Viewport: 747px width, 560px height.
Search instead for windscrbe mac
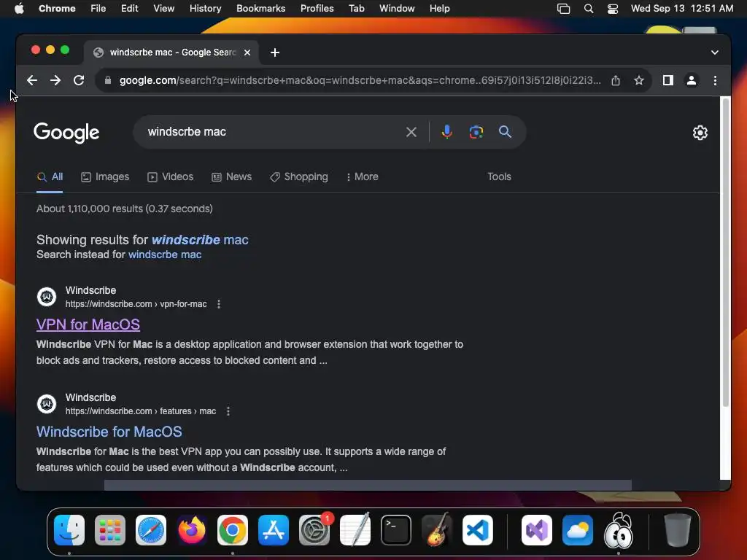165,254
